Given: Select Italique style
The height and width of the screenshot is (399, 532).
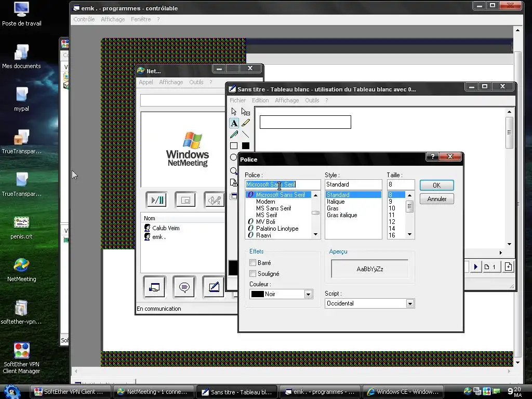Looking at the screenshot, I should click(336, 202).
